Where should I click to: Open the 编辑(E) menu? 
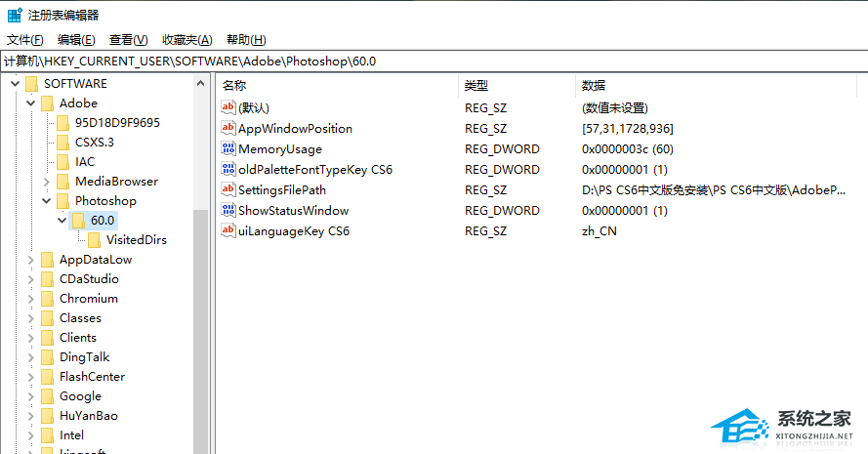[x=76, y=40]
